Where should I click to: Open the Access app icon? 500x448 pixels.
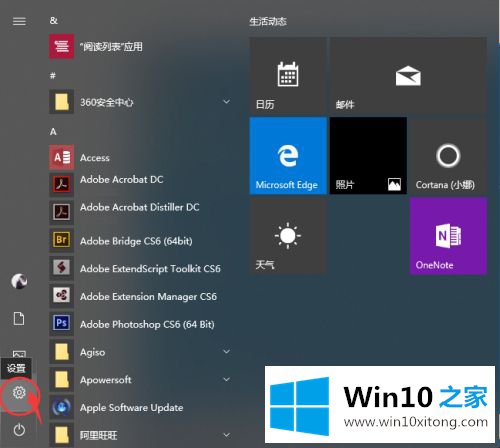[x=61, y=157]
